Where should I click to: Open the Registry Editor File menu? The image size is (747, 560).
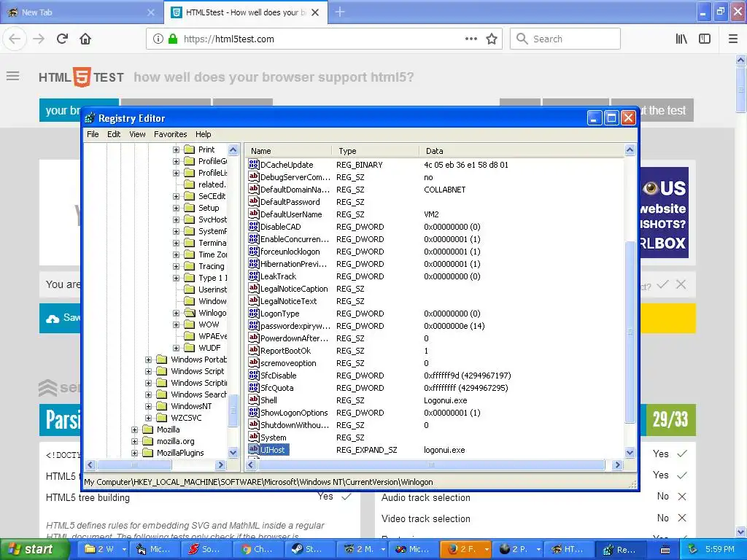point(93,134)
